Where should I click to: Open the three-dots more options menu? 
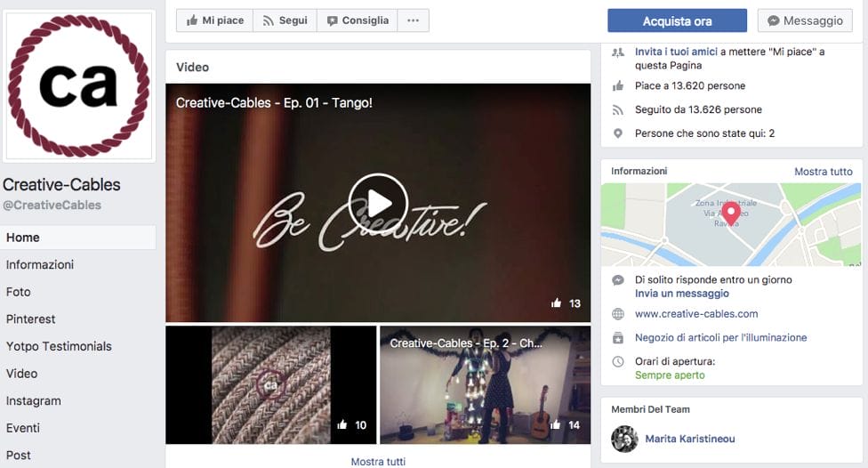pyautogui.click(x=413, y=20)
